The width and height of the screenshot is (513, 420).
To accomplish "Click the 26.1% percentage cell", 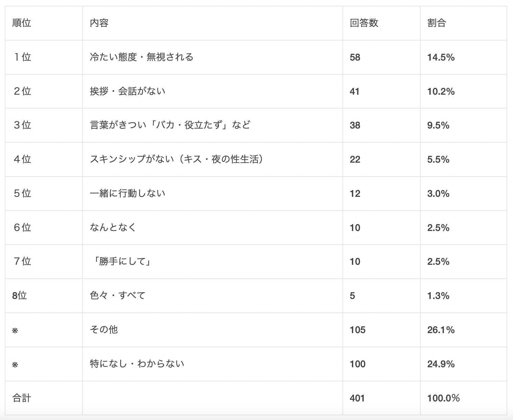I will [x=441, y=330].
